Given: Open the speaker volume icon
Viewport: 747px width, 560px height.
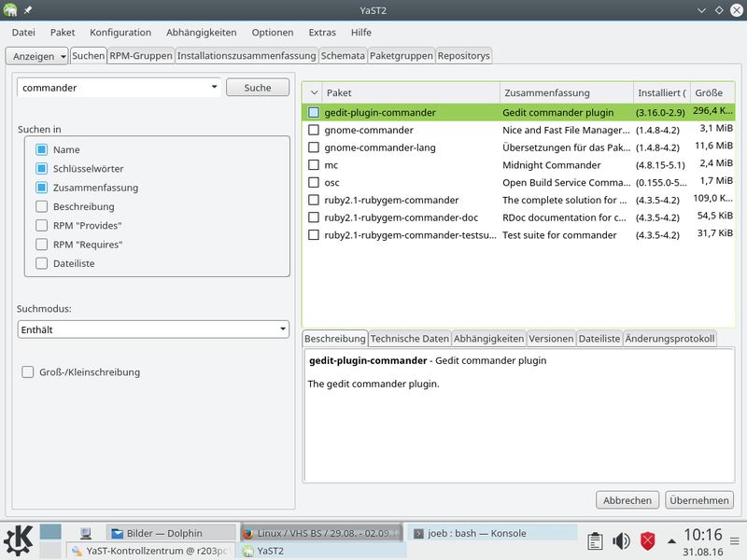Looking at the screenshot, I should (x=621, y=541).
